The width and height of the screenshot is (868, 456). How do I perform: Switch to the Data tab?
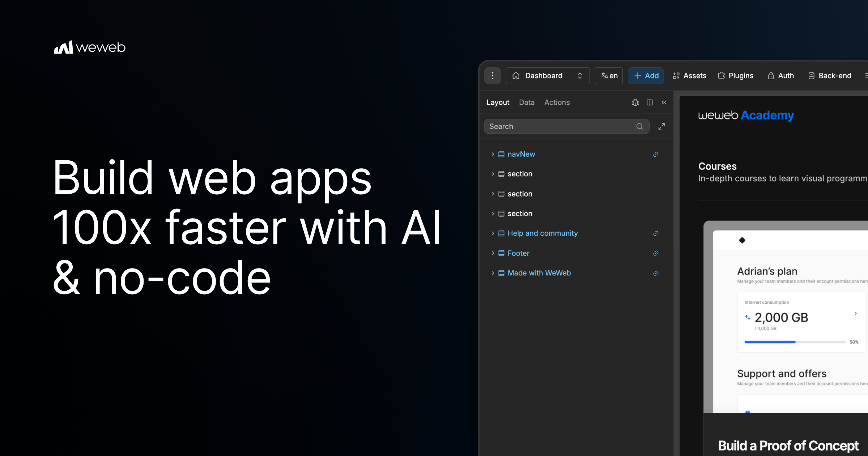(527, 102)
